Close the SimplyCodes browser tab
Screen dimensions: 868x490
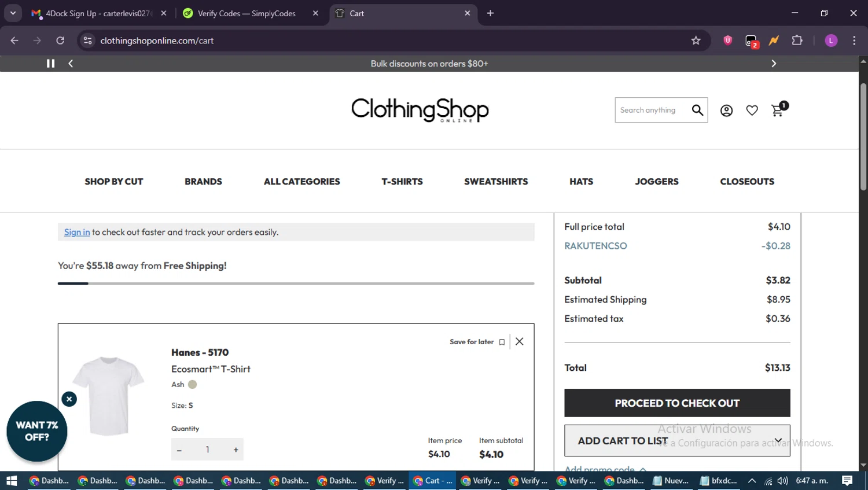coord(315,13)
